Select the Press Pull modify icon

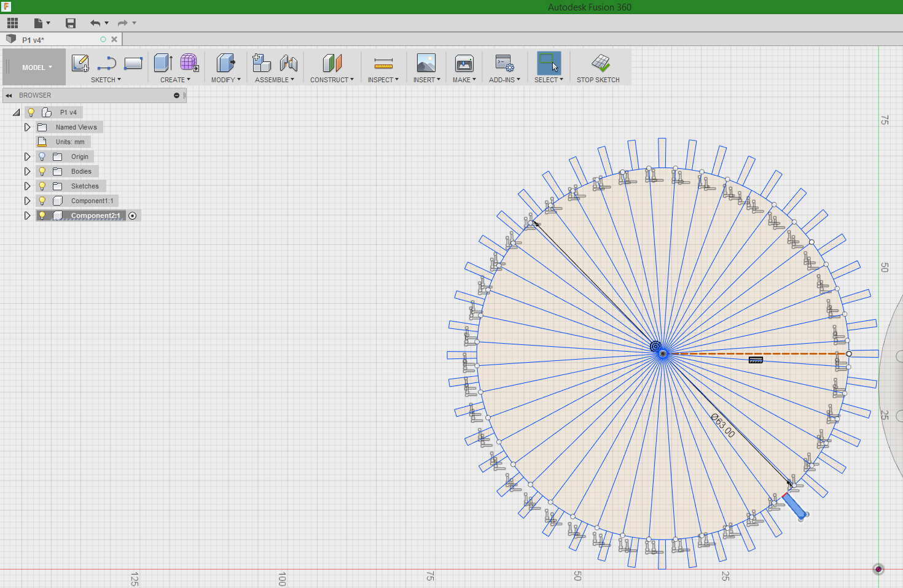coord(225,63)
